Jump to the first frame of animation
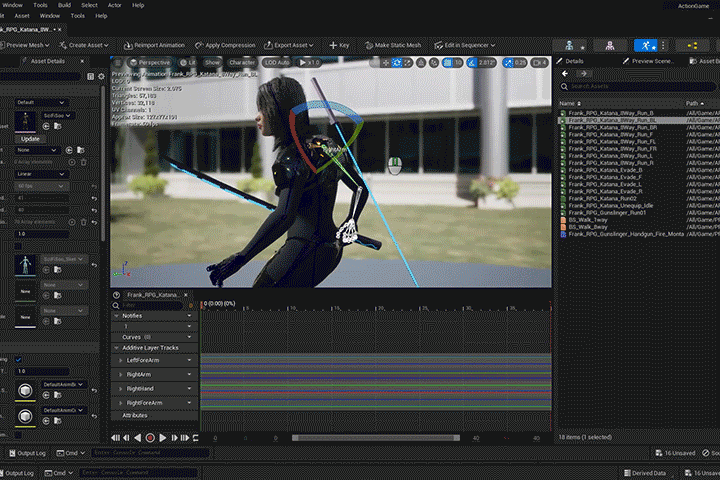 115,438
